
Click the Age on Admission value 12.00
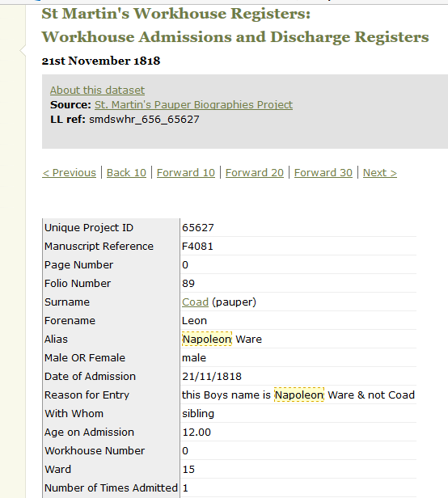(197, 433)
